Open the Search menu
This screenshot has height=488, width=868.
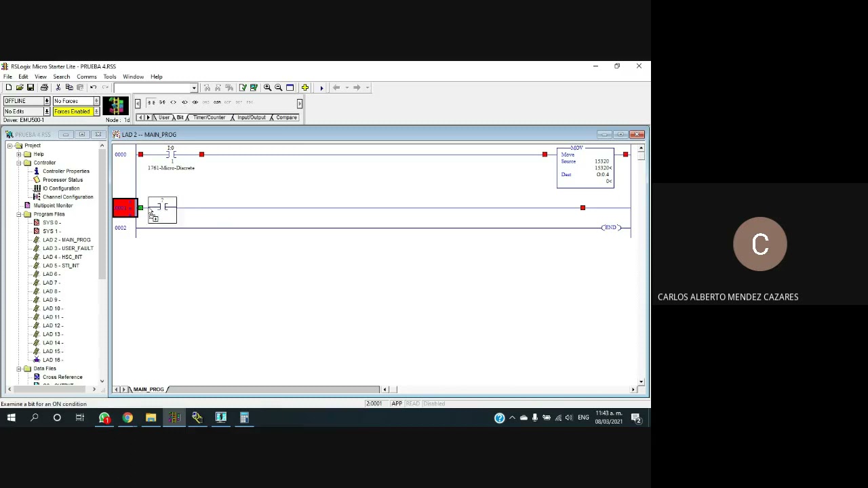point(62,77)
